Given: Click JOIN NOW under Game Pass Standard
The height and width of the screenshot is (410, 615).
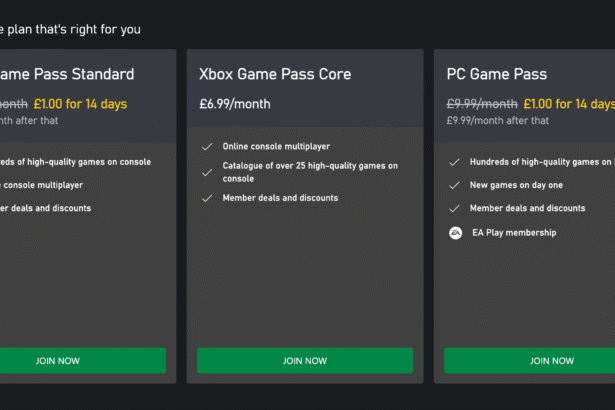Looking at the screenshot, I should pyautogui.click(x=83, y=360).
